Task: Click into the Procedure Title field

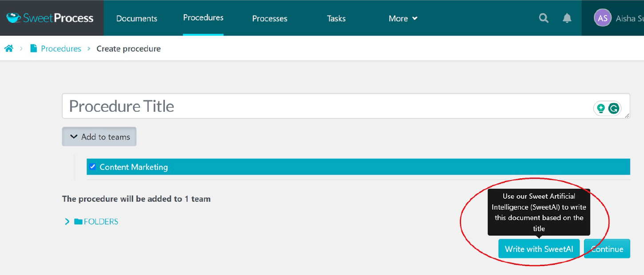Action: tap(311, 106)
